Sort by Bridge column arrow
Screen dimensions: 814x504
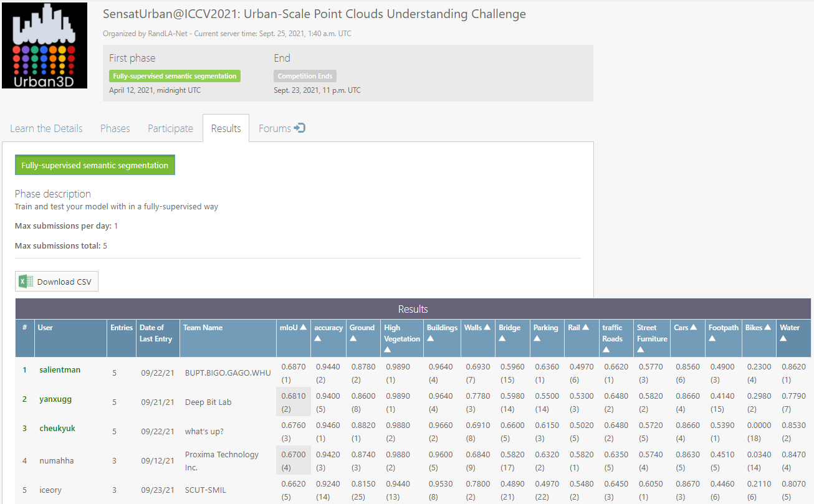[502, 339]
